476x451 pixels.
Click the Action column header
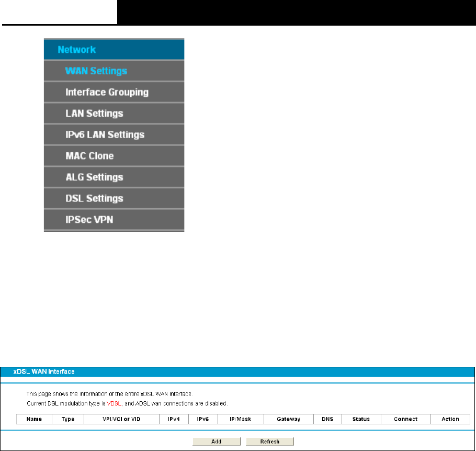(450, 419)
